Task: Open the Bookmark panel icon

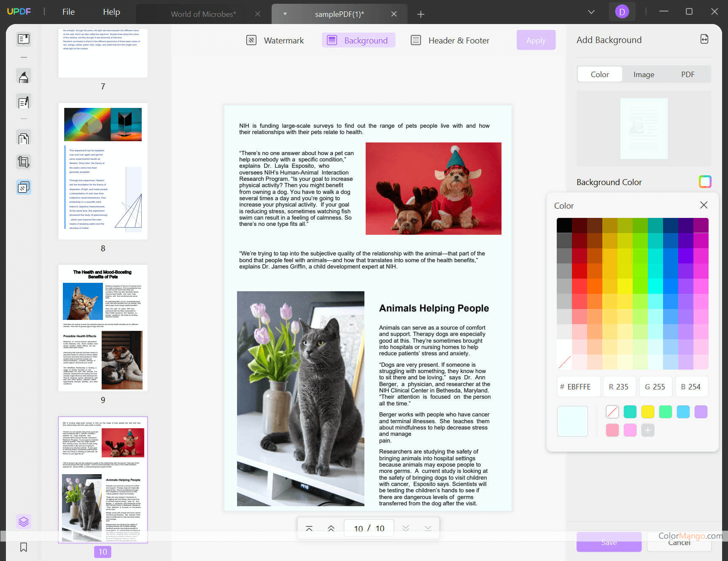Action: coord(24,547)
